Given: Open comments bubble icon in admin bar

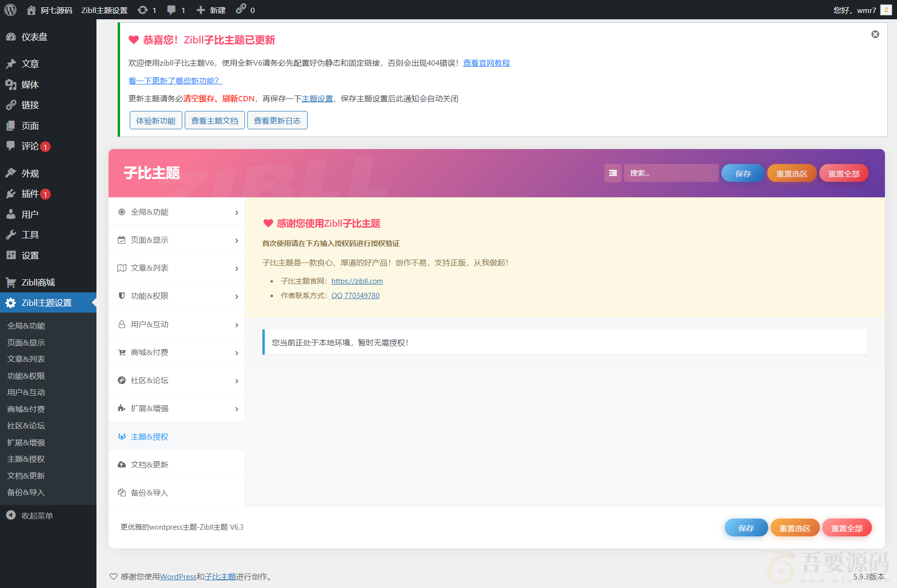Looking at the screenshot, I should (171, 10).
